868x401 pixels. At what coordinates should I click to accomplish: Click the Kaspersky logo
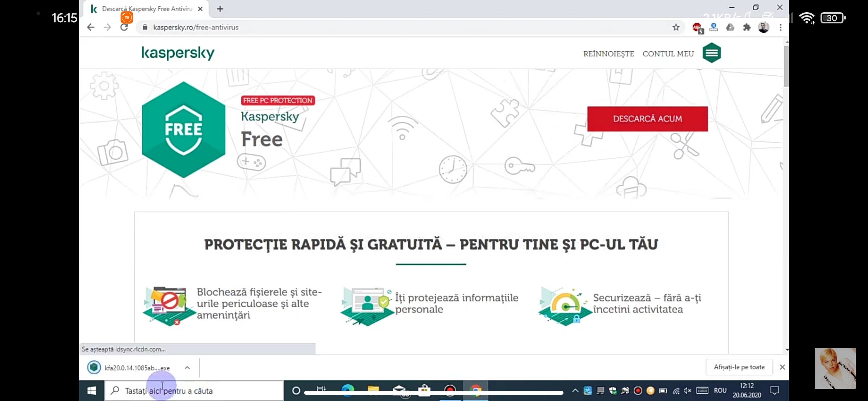click(x=178, y=53)
